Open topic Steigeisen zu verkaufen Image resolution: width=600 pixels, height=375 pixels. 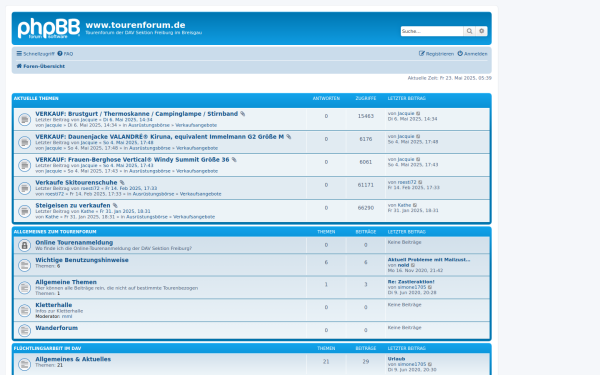[x=73, y=205]
